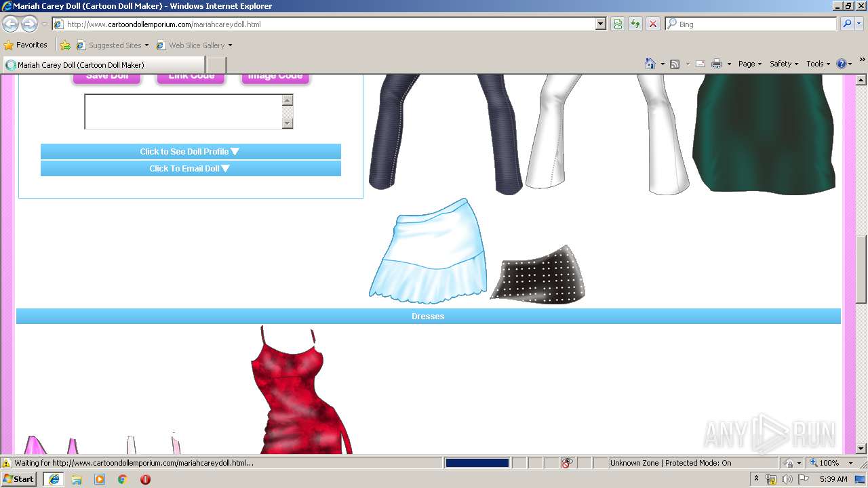
Task: Click the popup blocker status bar icon
Action: [567, 463]
